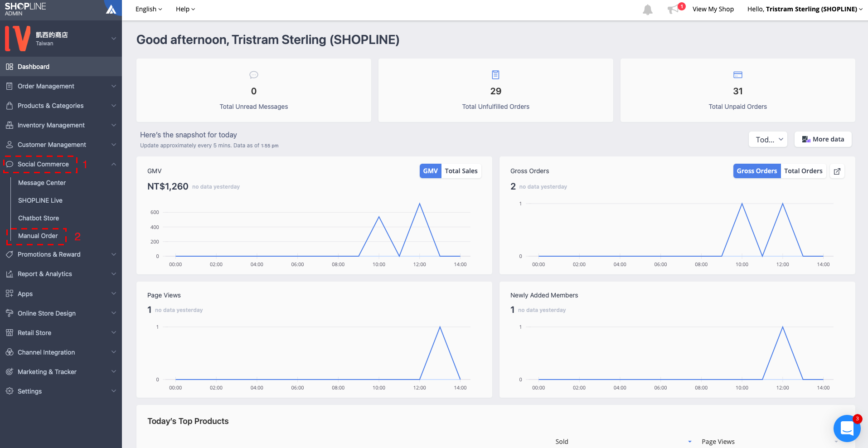Open the user account dropdown
Image resolution: width=868 pixels, height=448 pixels.
tap(805, 9)
